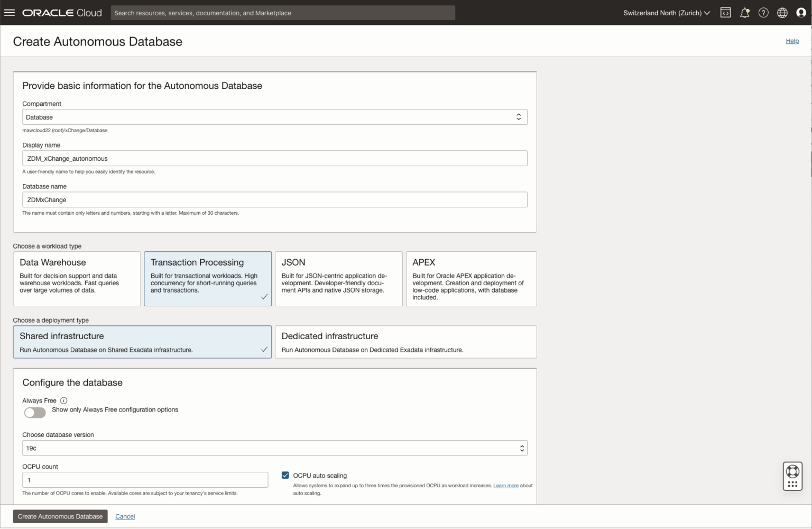The width and height of the screenshot is (812, 529).
Task: Select Dedicated infrastructure deployment type
Action: click(405, 342)
